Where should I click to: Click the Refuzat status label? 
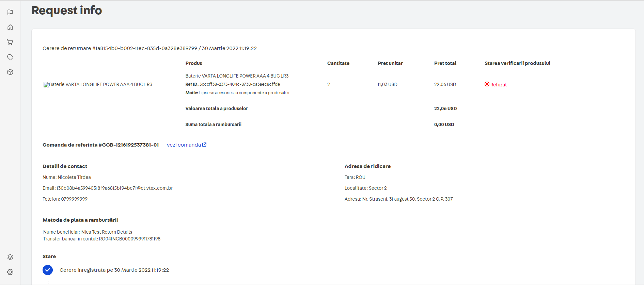[499, 85]
